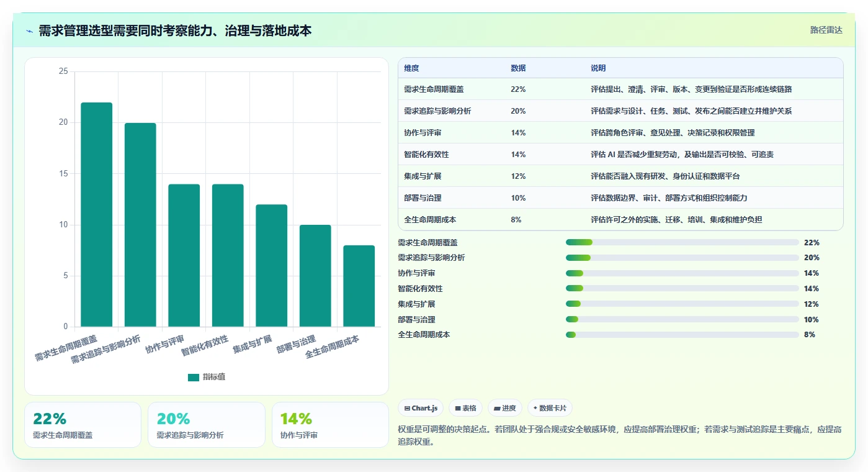Click the progress bar for 智能化有效性
The image size is (868, 472).
pyautogui.click(x=682, y=288)
